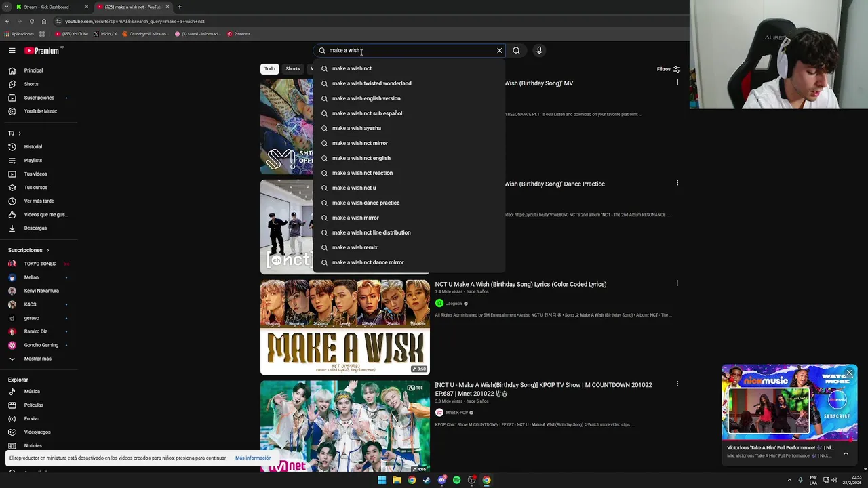Run search with the magnifier button
868x488 pixels.
point(517,50)
